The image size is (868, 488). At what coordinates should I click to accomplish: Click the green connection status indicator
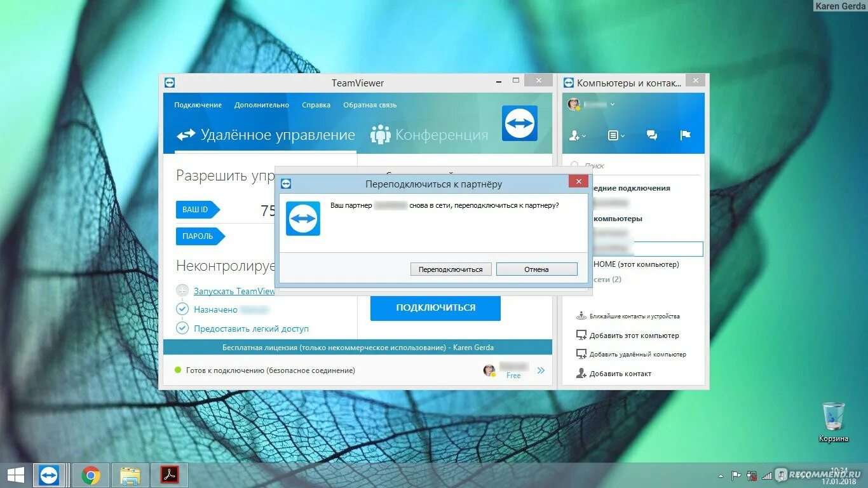click(x=178, y=370)
